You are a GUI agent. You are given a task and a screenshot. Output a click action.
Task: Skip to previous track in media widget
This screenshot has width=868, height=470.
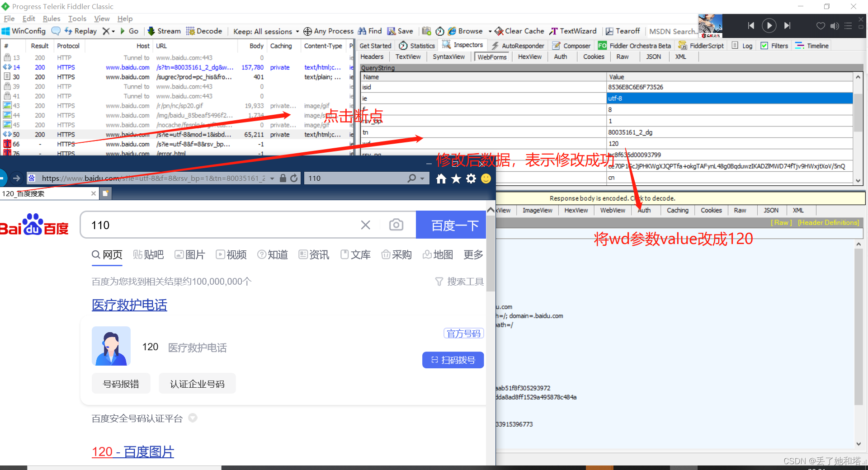pos(751,25)
